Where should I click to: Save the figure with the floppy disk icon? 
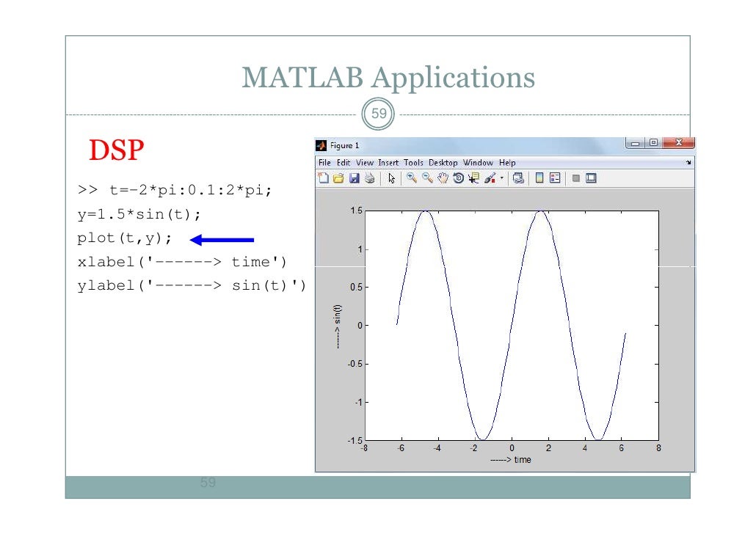355,178
